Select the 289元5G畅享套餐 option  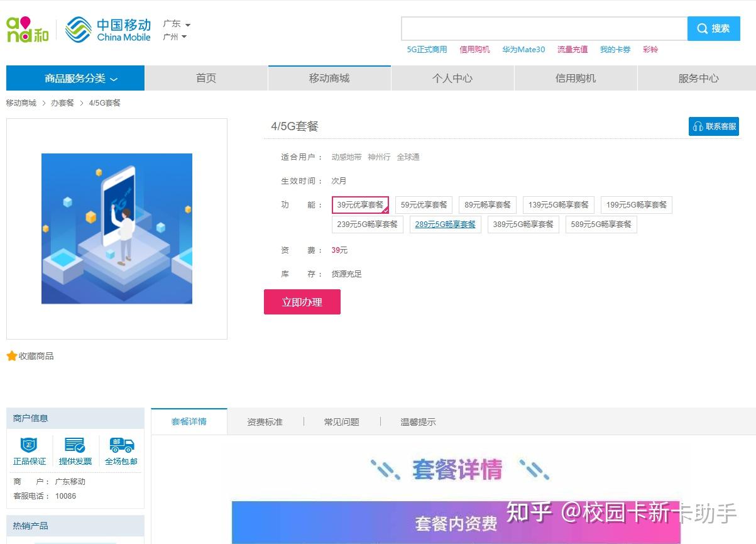445,225
